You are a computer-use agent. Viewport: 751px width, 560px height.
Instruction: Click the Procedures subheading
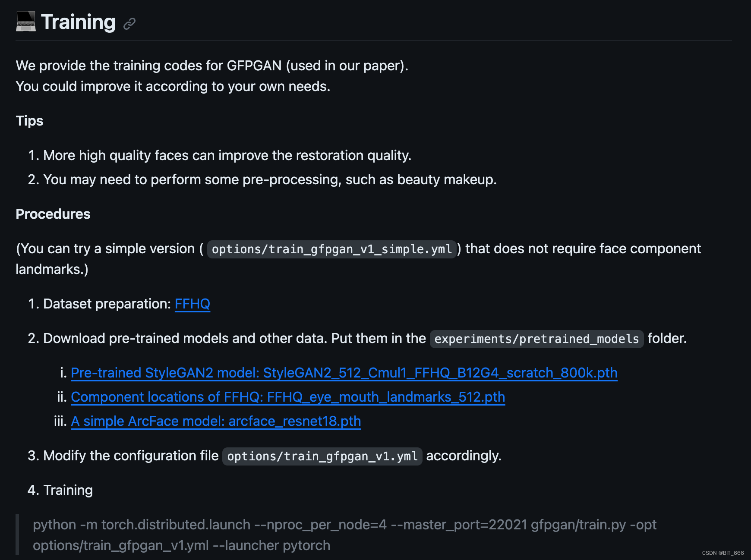[53, 214]
